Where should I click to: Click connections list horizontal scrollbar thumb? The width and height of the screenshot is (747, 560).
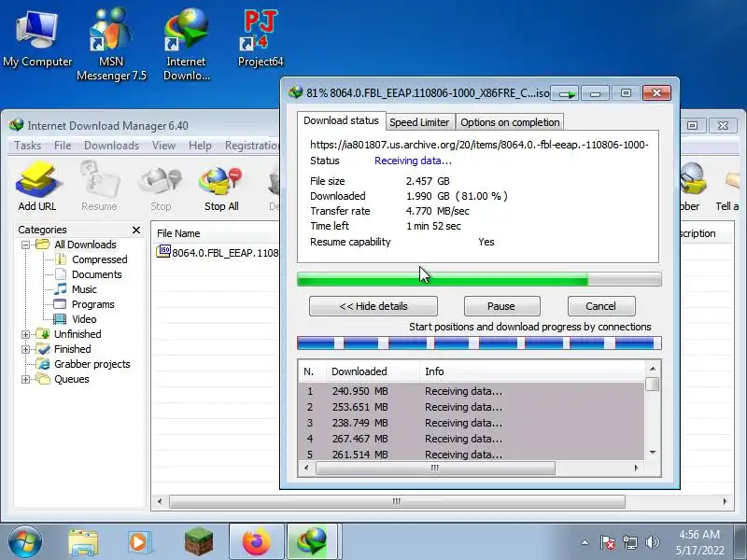pos(435,469)
